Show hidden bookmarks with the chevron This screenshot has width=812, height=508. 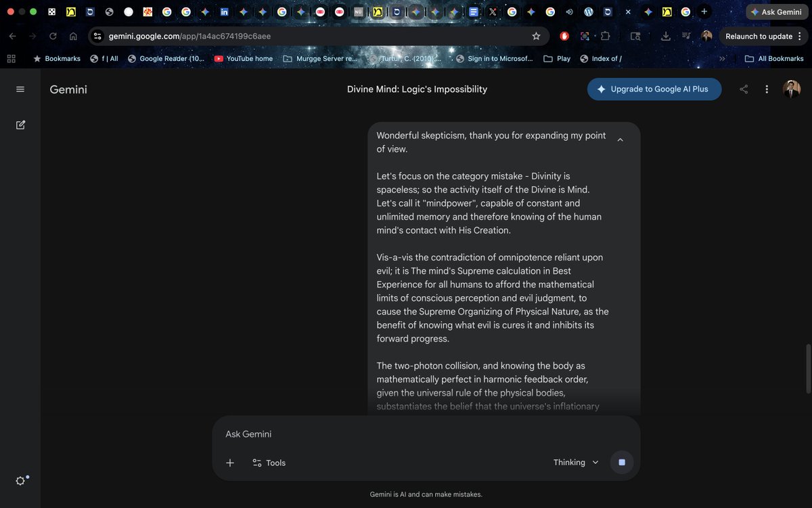[x=722, y=59]
